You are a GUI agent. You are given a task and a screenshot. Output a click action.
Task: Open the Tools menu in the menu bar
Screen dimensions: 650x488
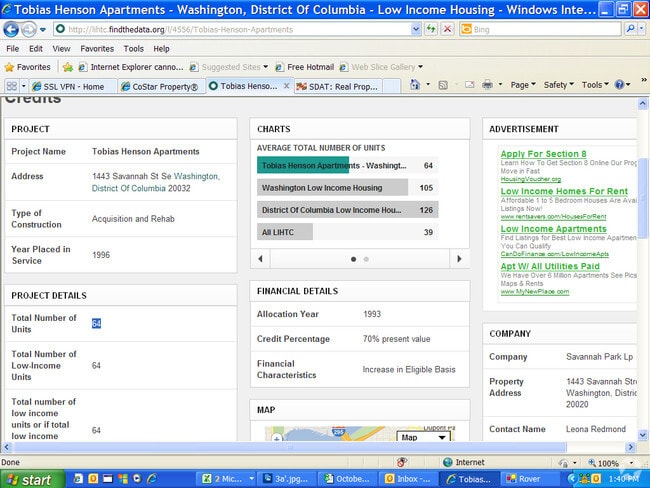click(x=133, y=48)
